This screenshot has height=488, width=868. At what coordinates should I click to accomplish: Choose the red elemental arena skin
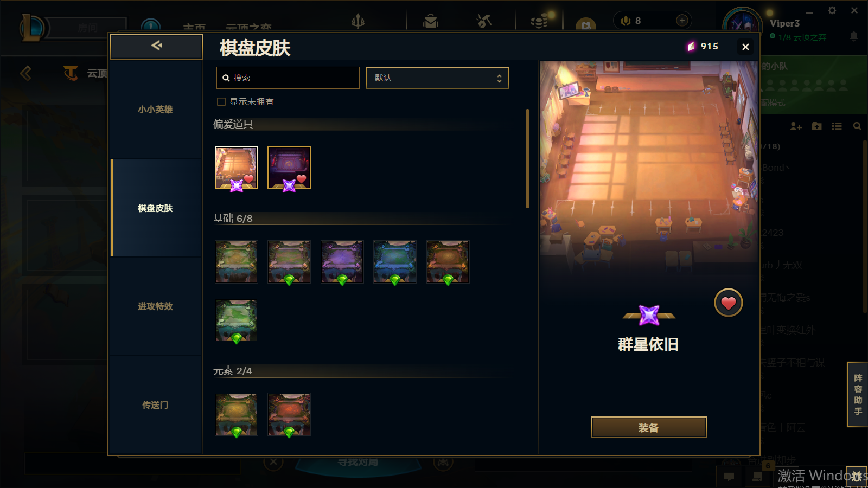tap(289, 414)
